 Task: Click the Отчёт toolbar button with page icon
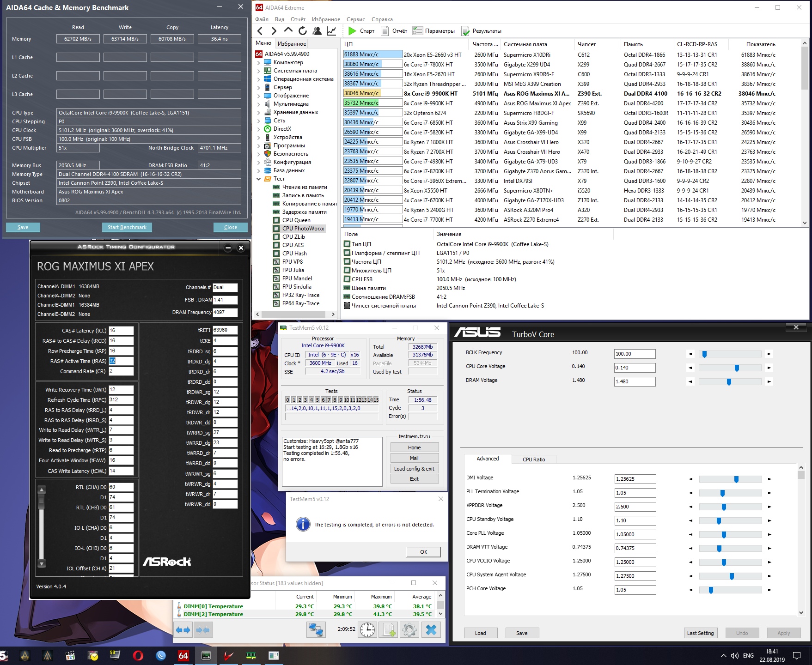(394, 31)
